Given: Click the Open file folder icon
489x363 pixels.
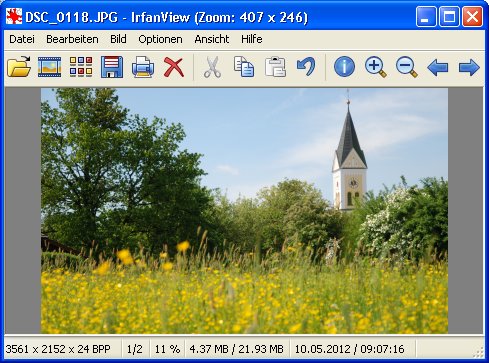Looking at the screenshot, I should tap(19, 67).
